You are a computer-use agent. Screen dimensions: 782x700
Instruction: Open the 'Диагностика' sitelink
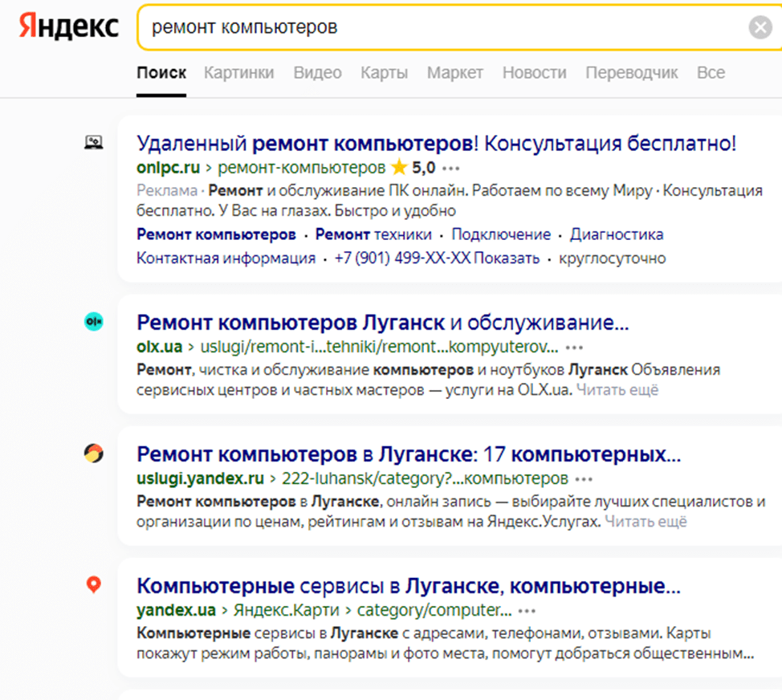coord(617,234)
